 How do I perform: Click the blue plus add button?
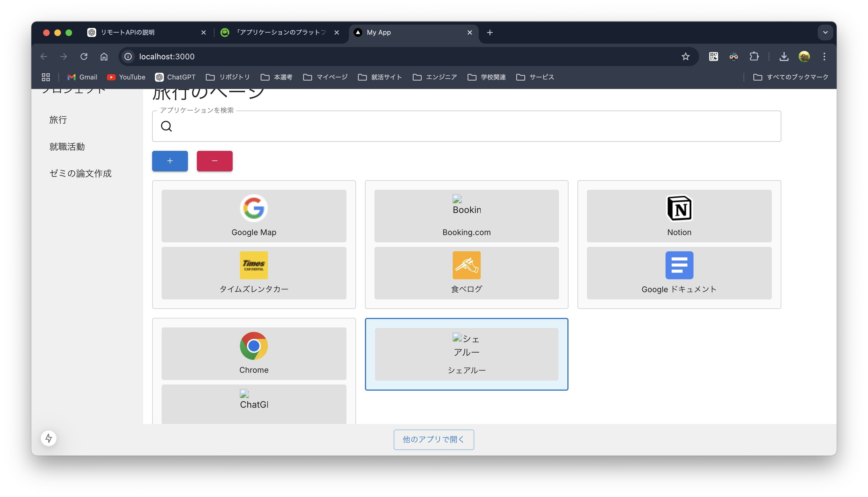tap(170, 161)
